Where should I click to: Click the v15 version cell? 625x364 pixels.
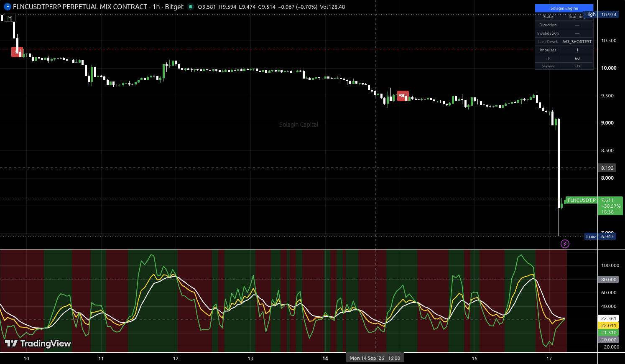[x=577, y=66]
